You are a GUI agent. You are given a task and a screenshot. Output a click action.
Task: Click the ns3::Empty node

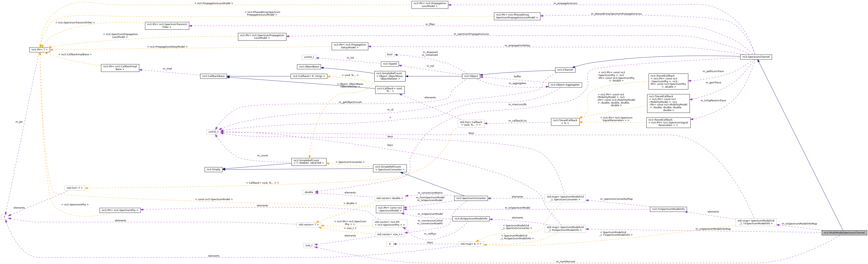214,169
